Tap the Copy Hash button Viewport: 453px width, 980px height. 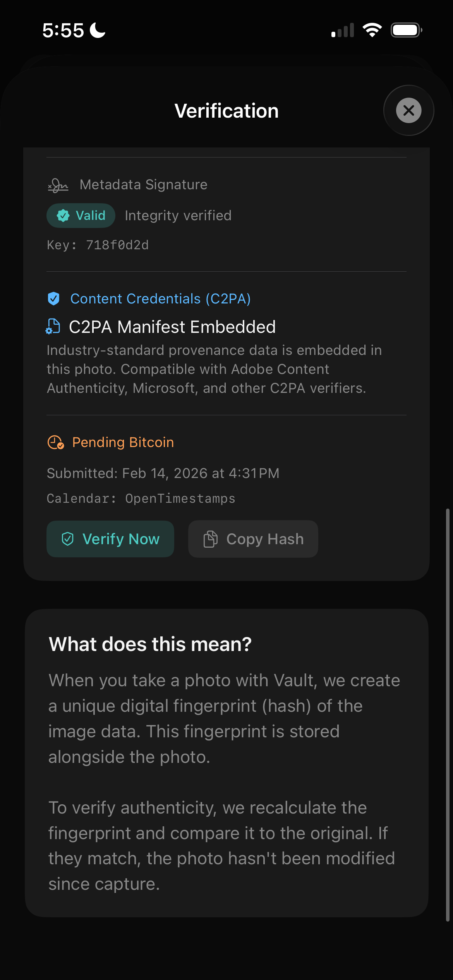[253, 539]
